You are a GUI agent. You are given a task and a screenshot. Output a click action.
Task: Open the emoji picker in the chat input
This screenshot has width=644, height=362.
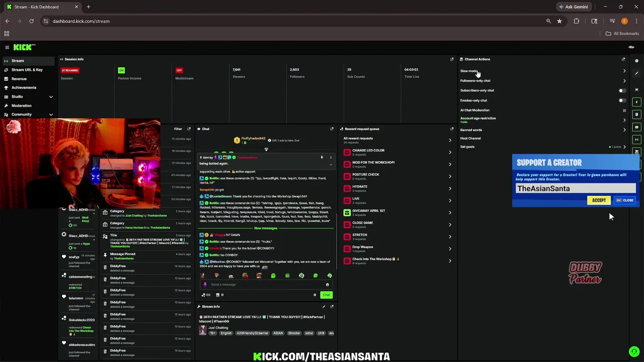coord(327,285)
